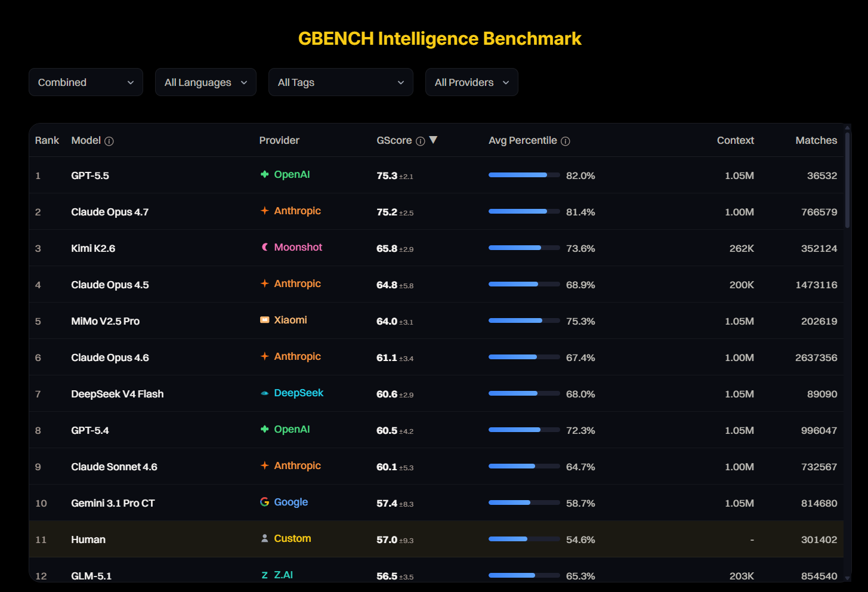Open the All Providers dropdown
868x592 pixels.
click(x=472, y=82)
